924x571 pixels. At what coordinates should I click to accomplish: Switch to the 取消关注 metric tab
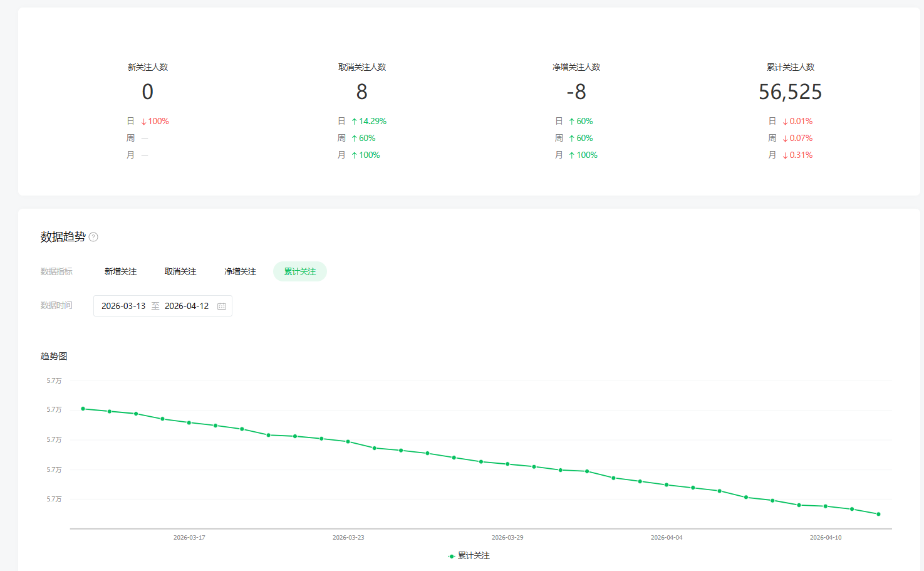180,271
